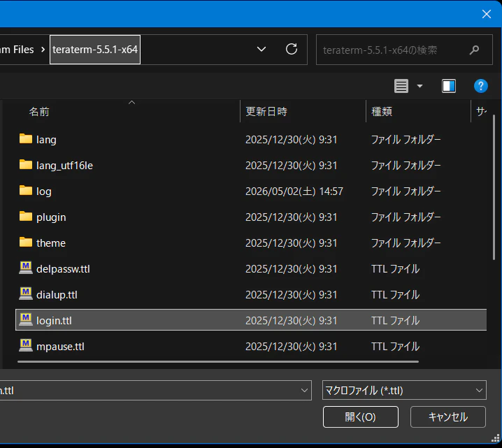The image size is (502, 448).
Task: Select the dialup.ttl file name
Action: [57, 295]
